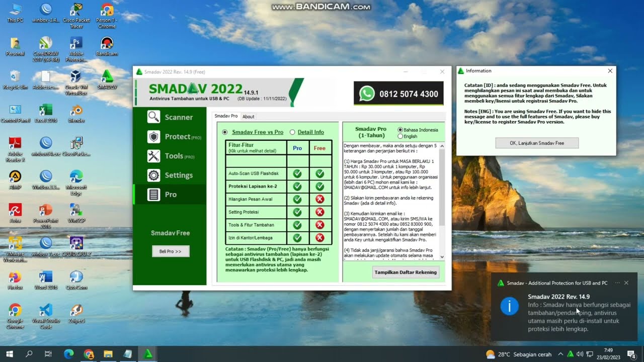This screenshot has width=644, height=362.
Task: Click the Smadav system tray icon
Action: 570,354
